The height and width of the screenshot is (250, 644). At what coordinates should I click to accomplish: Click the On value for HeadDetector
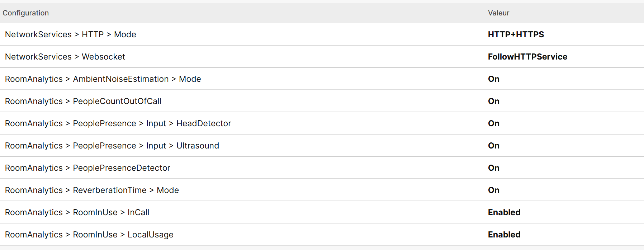493,123
